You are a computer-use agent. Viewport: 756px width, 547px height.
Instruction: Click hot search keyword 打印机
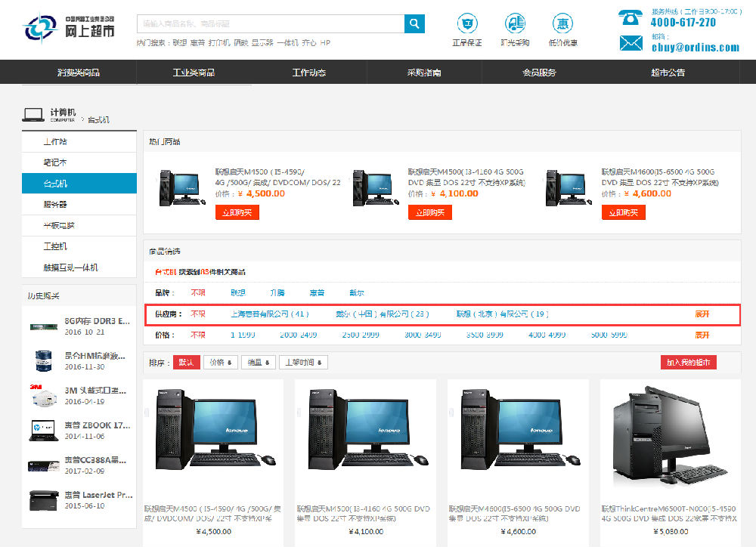point(219,43)
